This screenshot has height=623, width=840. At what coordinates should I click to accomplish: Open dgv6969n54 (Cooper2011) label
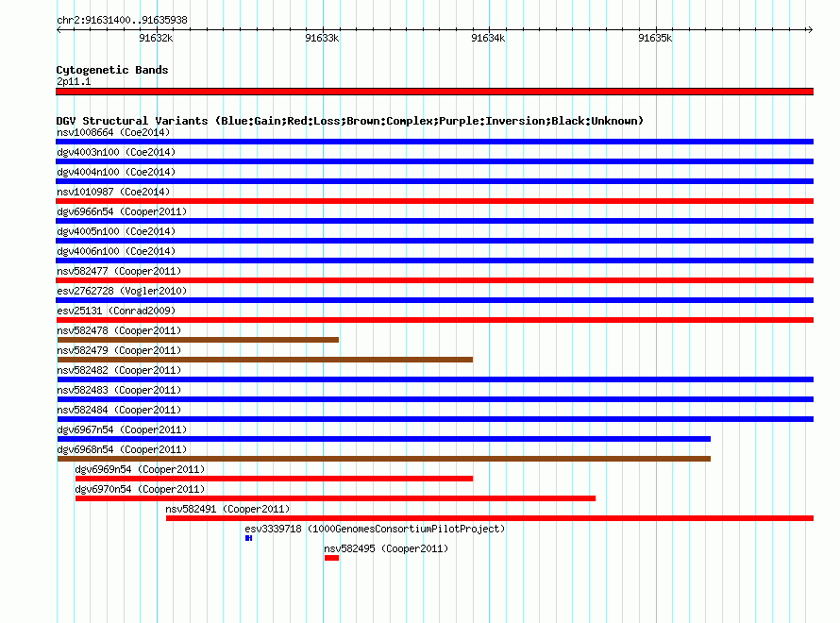tap(140, 469)
